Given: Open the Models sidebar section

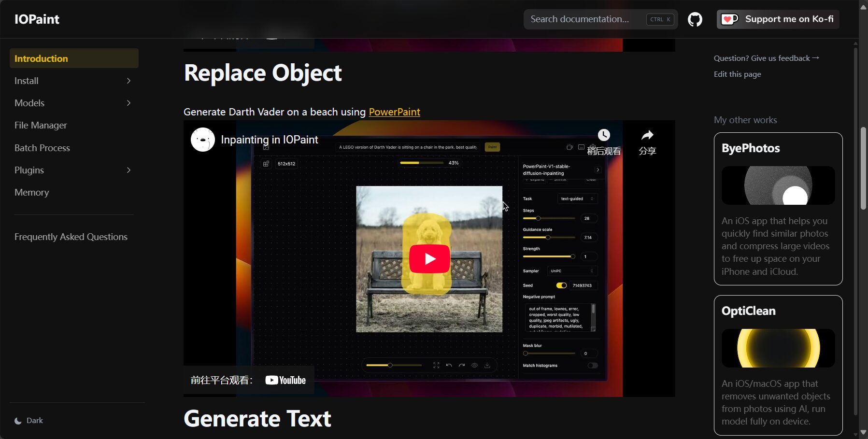Looking at the screenshot, I should (74, 103).
